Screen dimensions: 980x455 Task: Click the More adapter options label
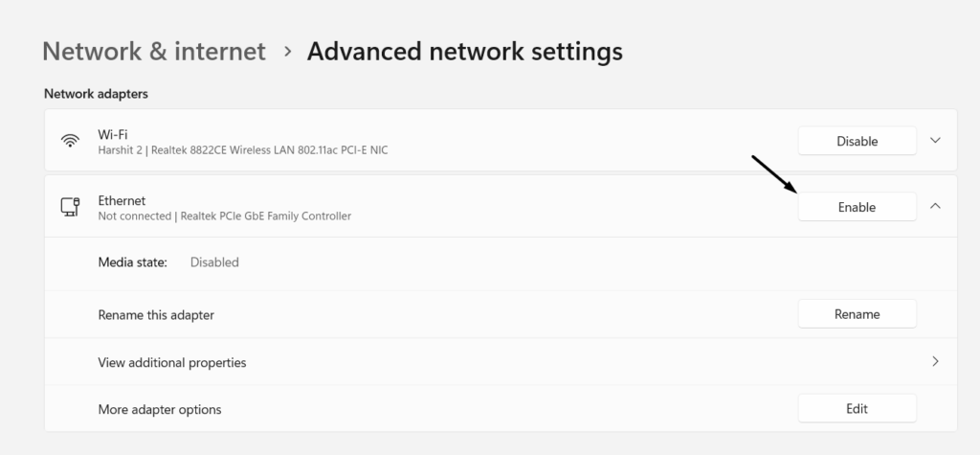tap(160, 409)
